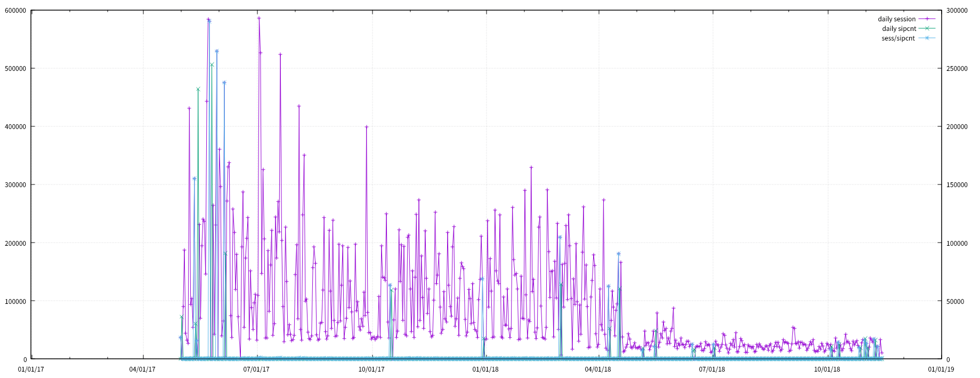The height and width of the screenshot is (378, 980).
Task: Click the right axis label 100000
Action: pyautogui.click(x=957, y=243)
